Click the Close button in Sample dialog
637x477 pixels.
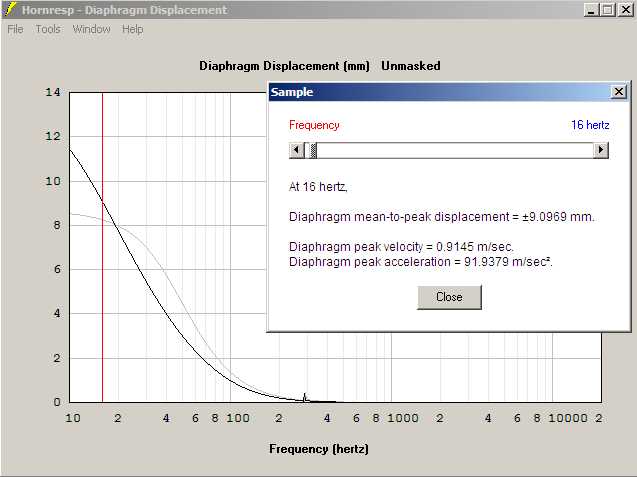coord(449,297)
